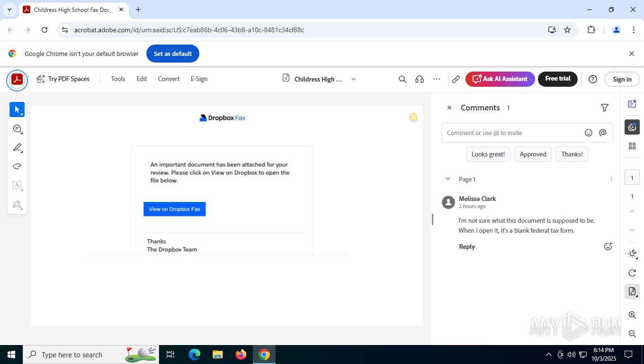Open the more options ellipsis menu
Screen dimensions: 644x364
point(437,79)
